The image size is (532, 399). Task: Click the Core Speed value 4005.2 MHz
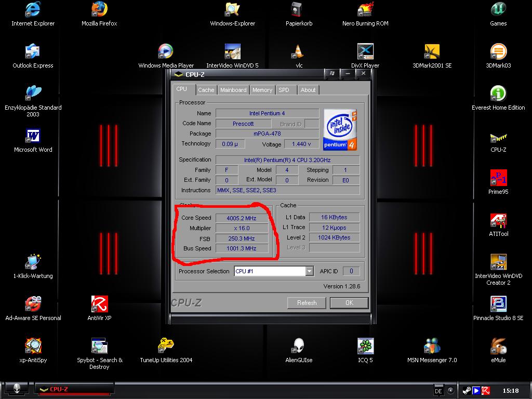pos(242,218)
